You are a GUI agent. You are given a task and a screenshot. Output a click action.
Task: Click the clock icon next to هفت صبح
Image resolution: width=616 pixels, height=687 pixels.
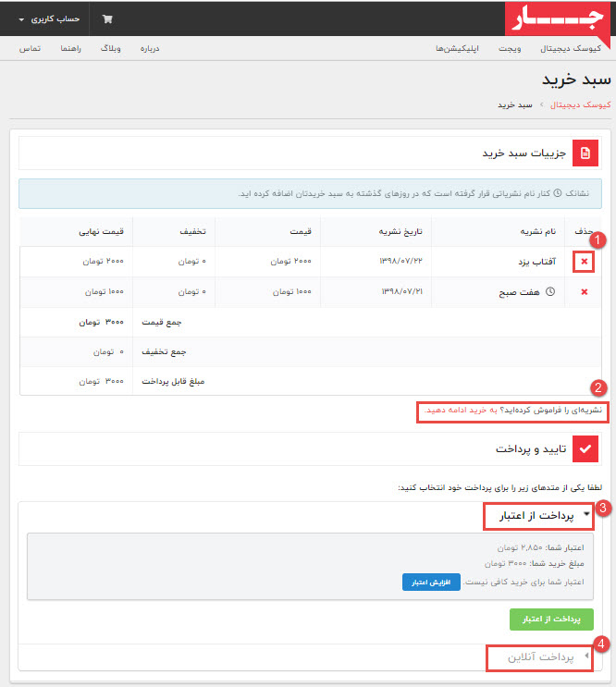tap(550, 291)
